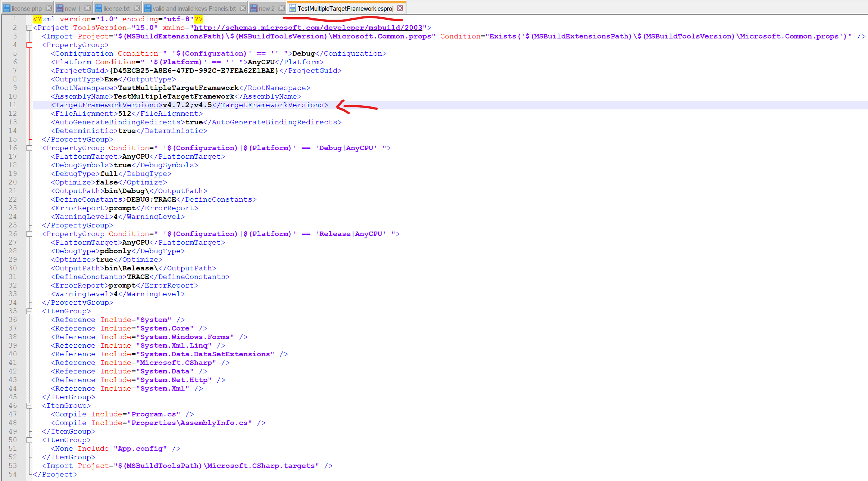The width and height of the screenshot is (868, 481).
Task: Collapse the Debug|AnyCPU PropertyGroup fold
Action: pos(29,148)
